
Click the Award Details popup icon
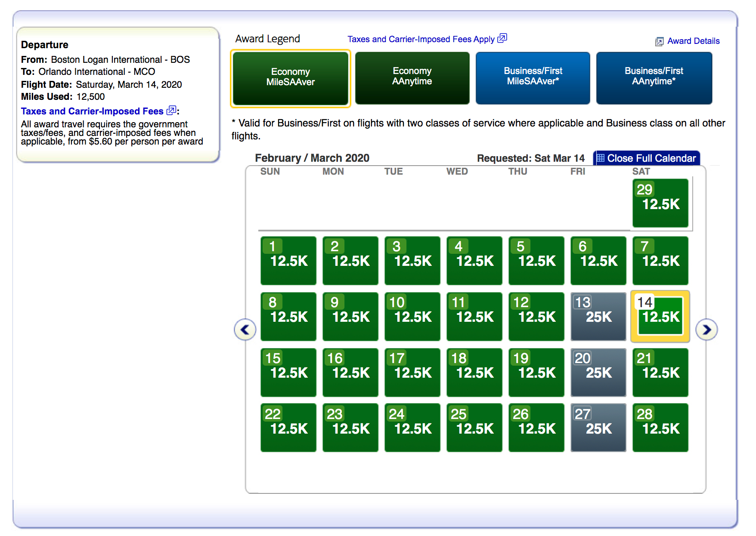pyautogui.click(x=659, y=42)
